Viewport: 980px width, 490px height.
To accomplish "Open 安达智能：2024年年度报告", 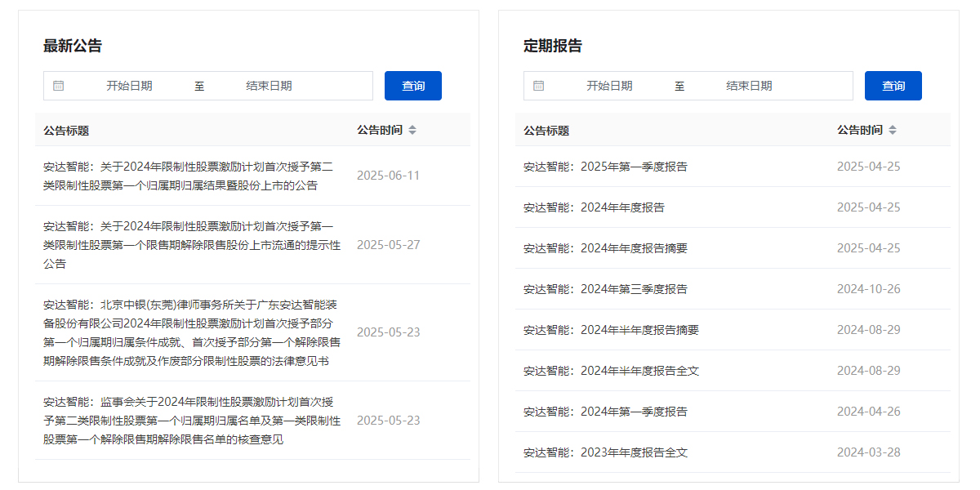I will [x=594, y=207].
